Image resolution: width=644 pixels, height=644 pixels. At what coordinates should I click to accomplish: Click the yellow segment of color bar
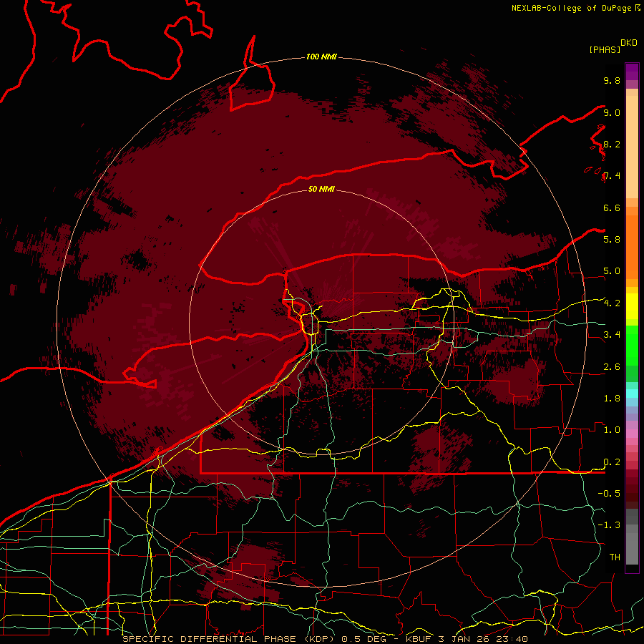[x=632, y=306]
